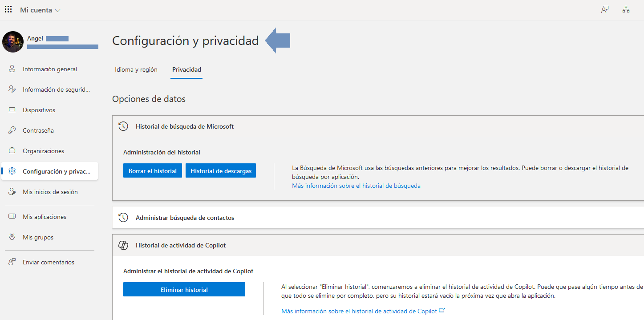Select the Dispositivos laptop icon
This screenshot has height=320, width=644.
click(12, 110)
